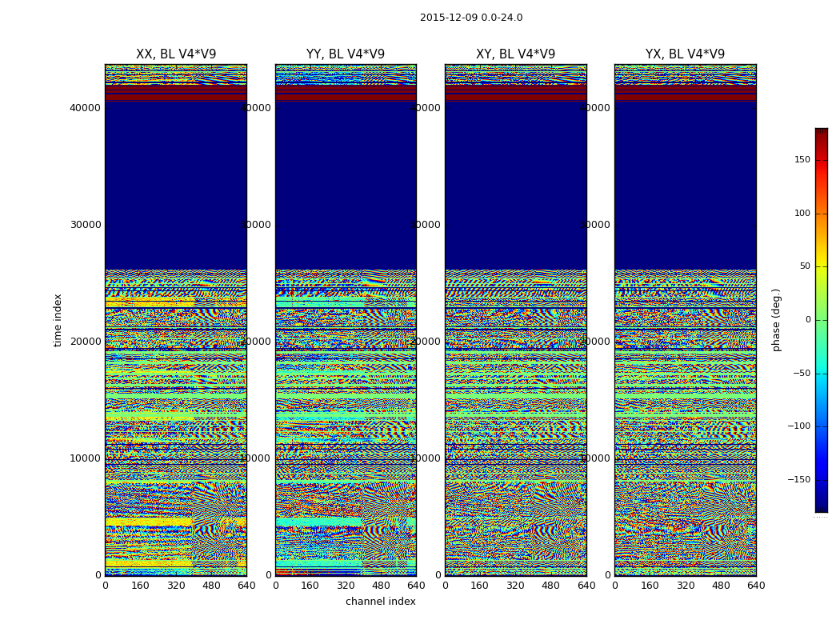The width and height of the screenshot is (840, 640).
Task: Click the XX, BL V4*V9 subplot title
Action: point(176,54)
